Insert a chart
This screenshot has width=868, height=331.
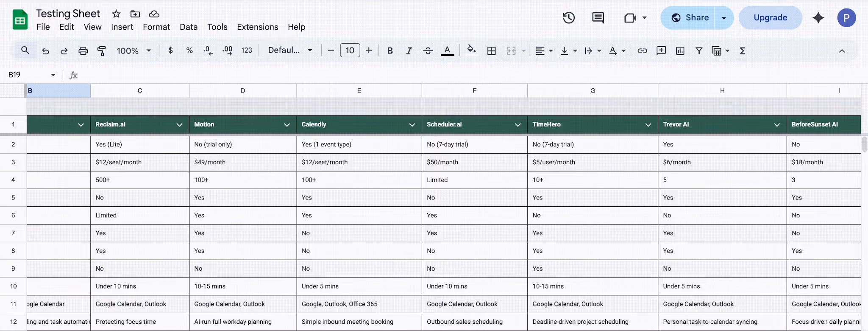point(680,51)
